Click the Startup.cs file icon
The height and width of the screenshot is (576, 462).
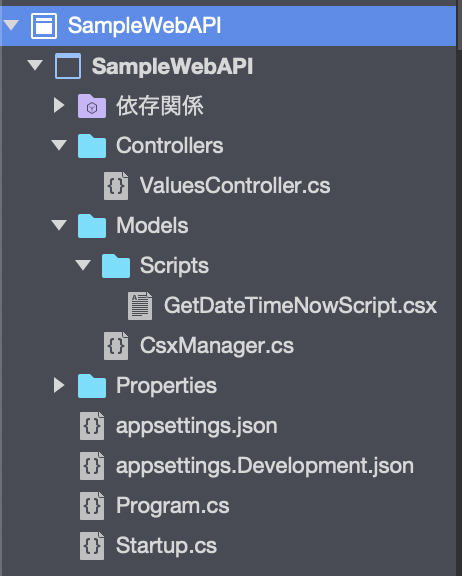coord(92,546)
